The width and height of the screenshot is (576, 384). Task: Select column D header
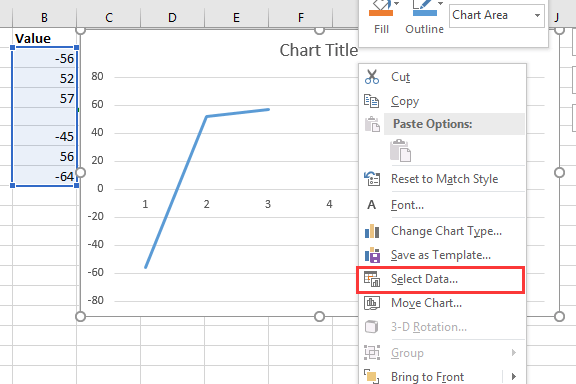click(x=172, y=17)
